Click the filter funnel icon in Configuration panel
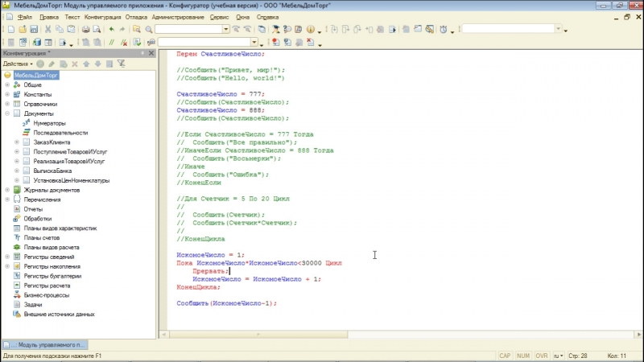The image size is (644, 362). (122, 64)
